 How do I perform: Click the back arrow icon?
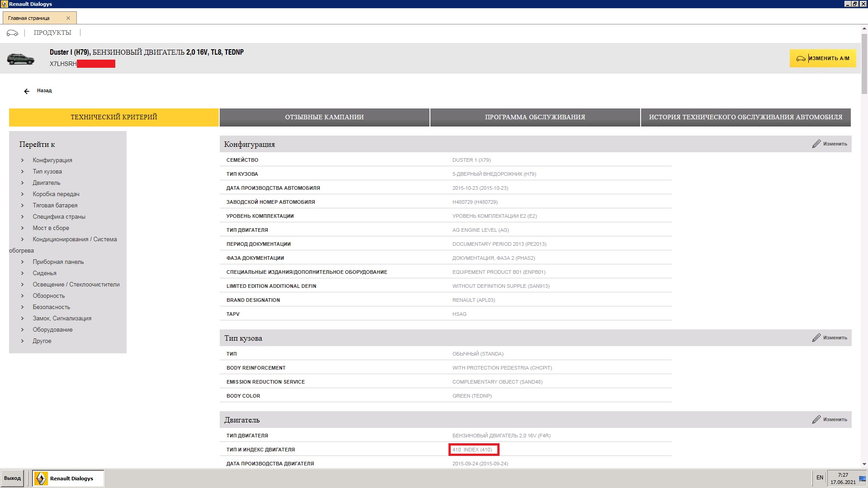(27, 91)
